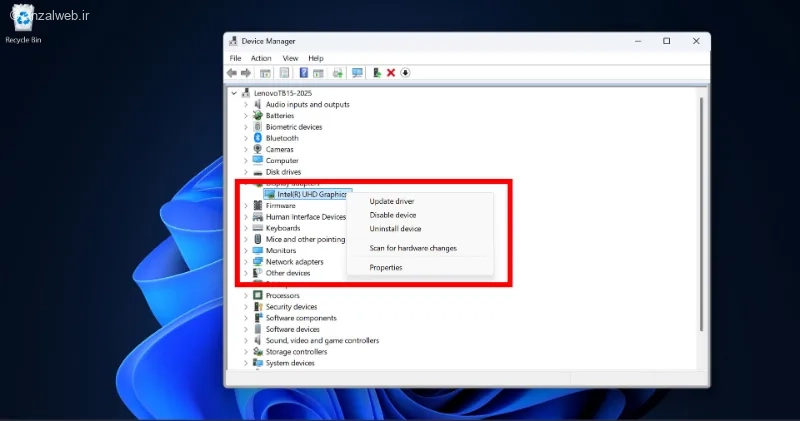The height and width of the screenshot is (421, 800).
Task: Choose Update driver from context menu
Action: 392,202
